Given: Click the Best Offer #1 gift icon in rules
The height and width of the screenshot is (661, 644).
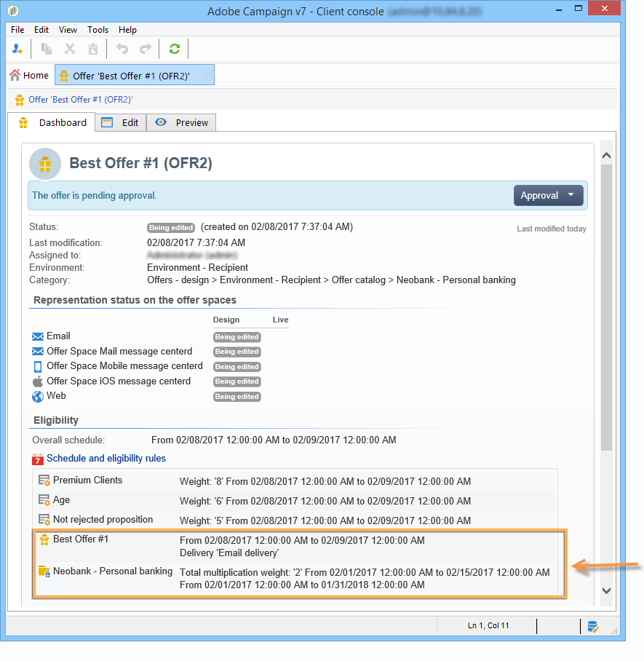Looking at the screenshot, I should (x=44, y=539).
